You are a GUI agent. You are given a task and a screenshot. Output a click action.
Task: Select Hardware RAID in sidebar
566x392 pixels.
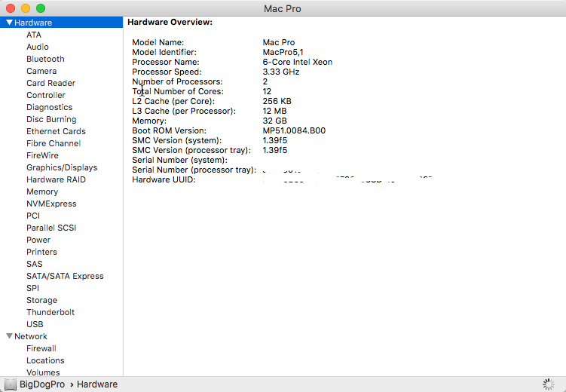click(x=56, y=179)
